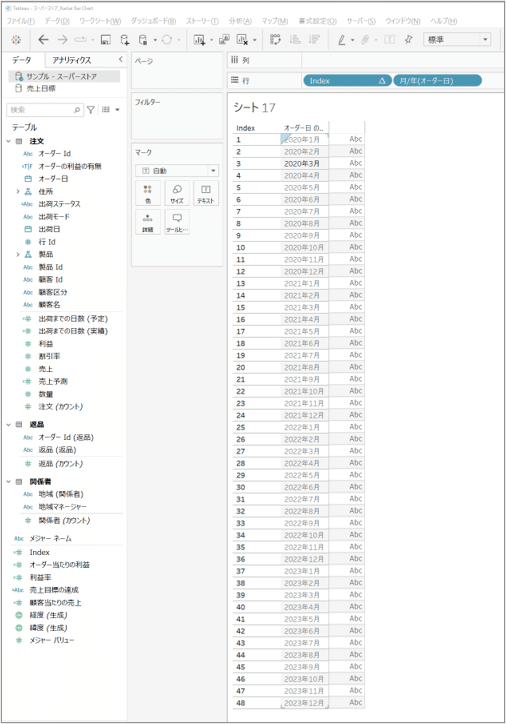This screenshot has height=724, width=506.
Task: Open the dropdown arrow beside Clear Sheet
Action: click(254, 40)
